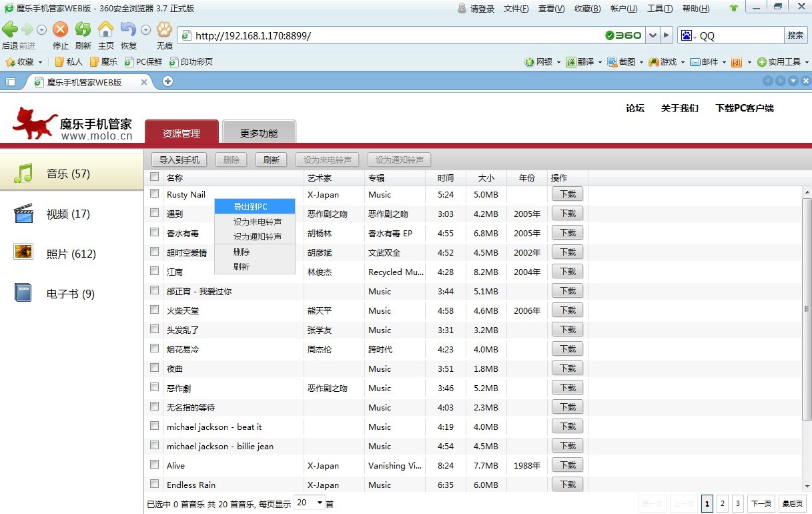The image size is (812, 514).
Task: Expand the 实用工具 utilities dropdown
Action: click(806, 62)
